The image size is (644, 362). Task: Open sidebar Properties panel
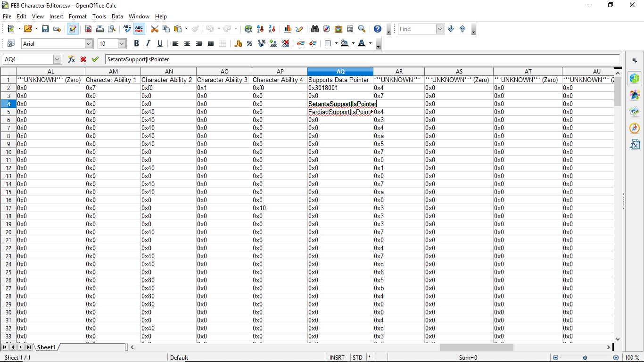click(635, 79)
